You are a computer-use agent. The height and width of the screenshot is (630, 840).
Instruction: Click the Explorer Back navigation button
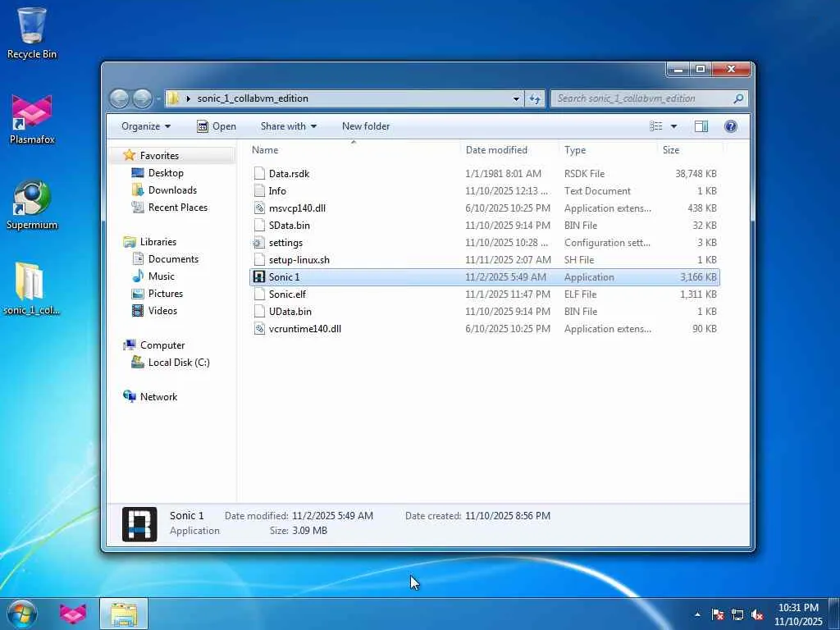pyautogui.click(x=119, y=98)
